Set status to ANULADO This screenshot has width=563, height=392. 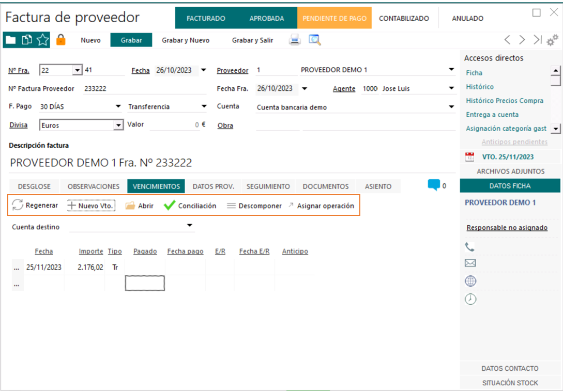467,18
